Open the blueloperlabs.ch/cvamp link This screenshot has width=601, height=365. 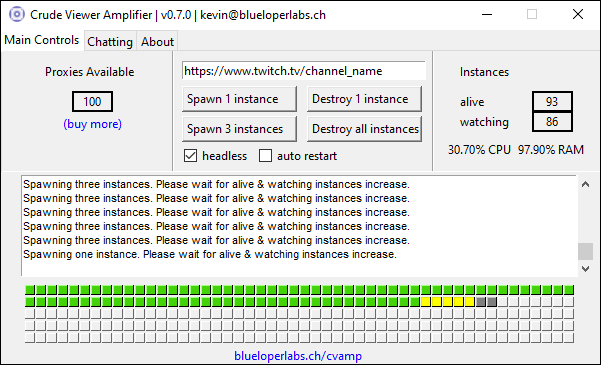click(x=298, y=356)
